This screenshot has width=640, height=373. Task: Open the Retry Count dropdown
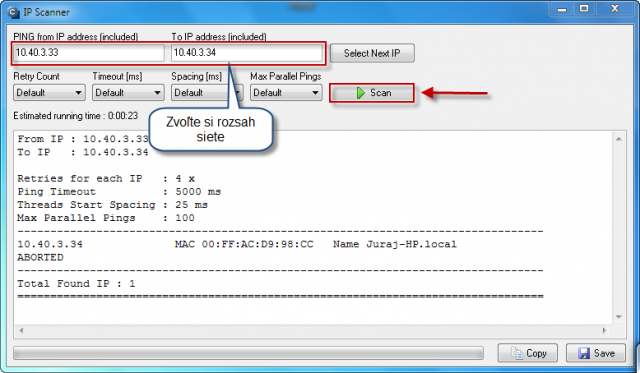[x=49, y=93]
